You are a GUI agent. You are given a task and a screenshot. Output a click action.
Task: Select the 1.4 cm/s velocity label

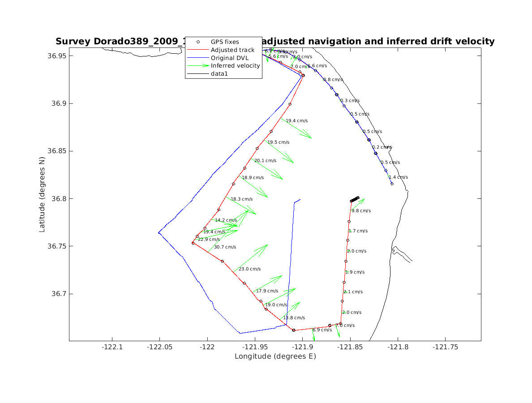point(398,177)
